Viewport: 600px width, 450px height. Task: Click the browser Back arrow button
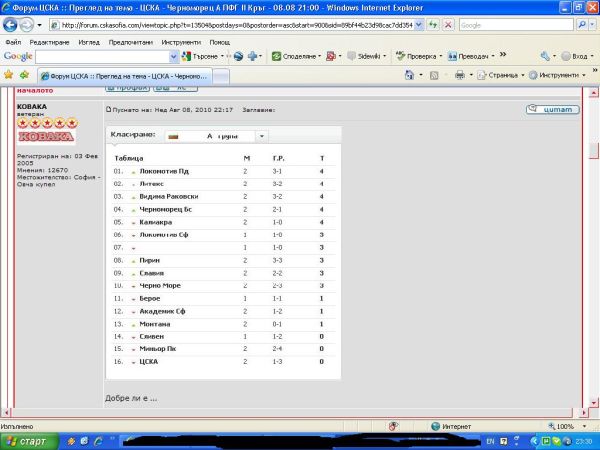[x=10, y=25]
